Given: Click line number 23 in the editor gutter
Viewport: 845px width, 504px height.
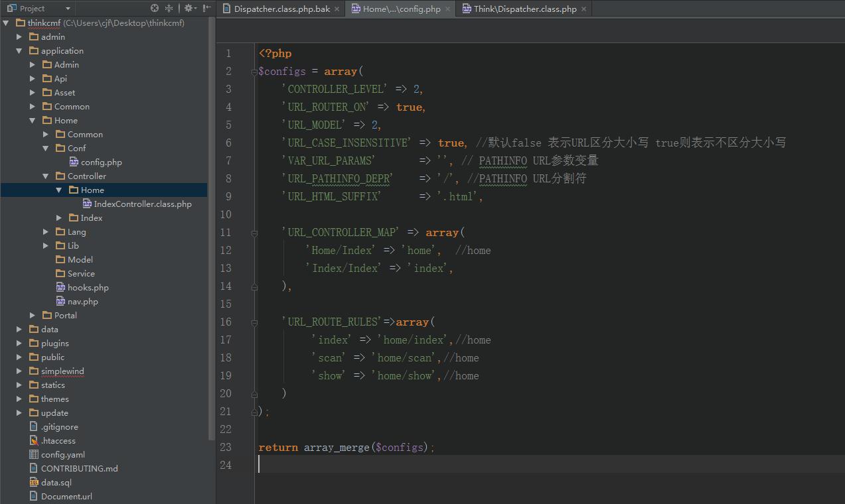Looking at the screenshot, I should [x=226, y=447].
